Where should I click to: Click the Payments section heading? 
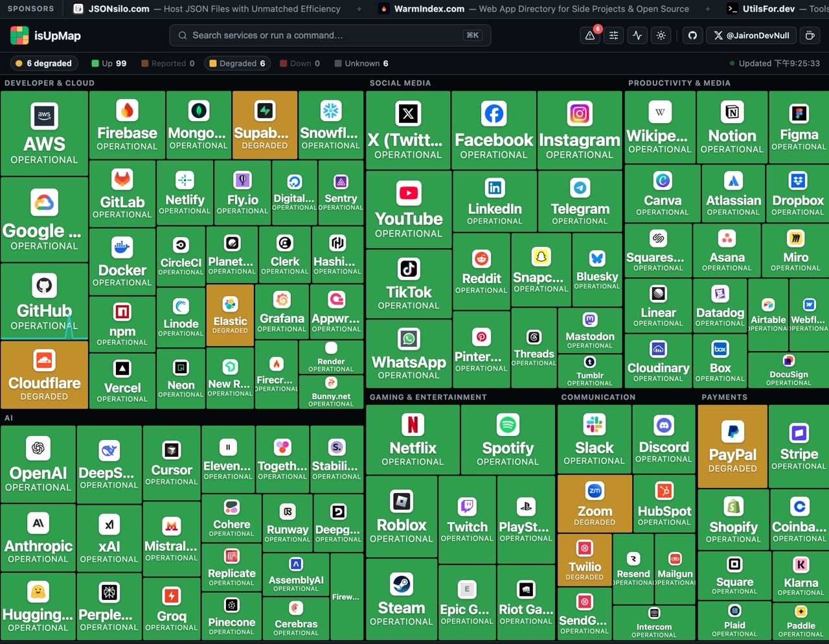pos(724,397)
